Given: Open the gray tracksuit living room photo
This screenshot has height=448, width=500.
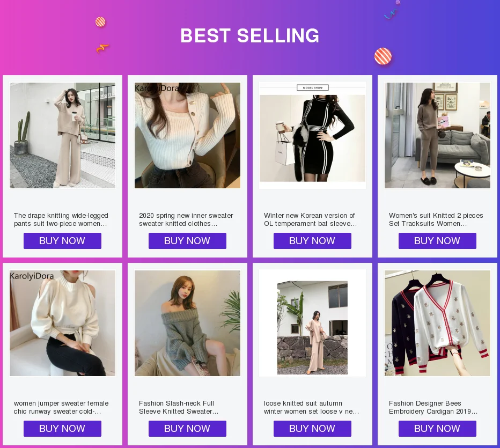Looking at the screenshot, I should point(438,135).
